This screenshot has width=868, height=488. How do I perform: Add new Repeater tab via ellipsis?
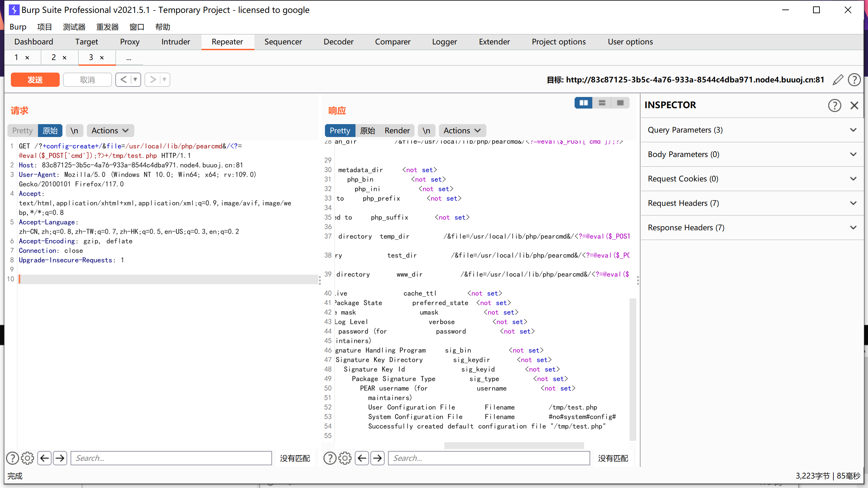pos(129,58)
